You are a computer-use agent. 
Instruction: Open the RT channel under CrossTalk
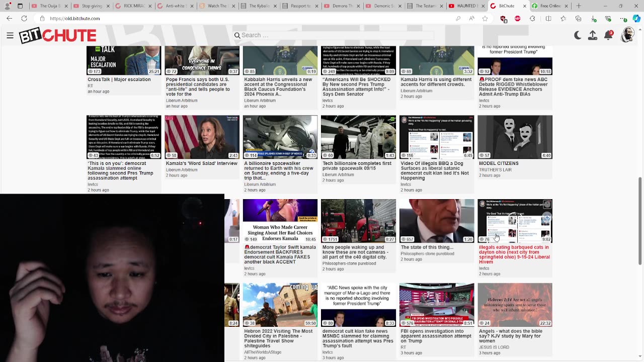(91, 86)
